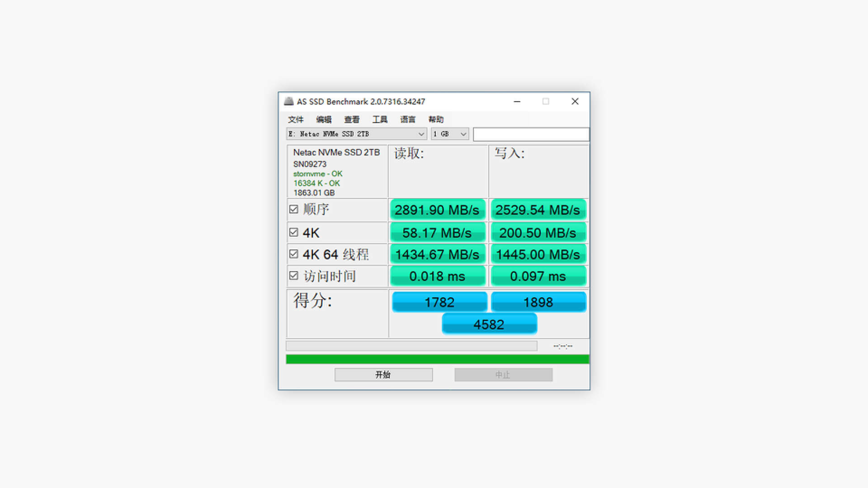This screenshot has height=488, width=868.
Task: Click the empty gray current-test progress bar
Action: (x=411, y=346)
